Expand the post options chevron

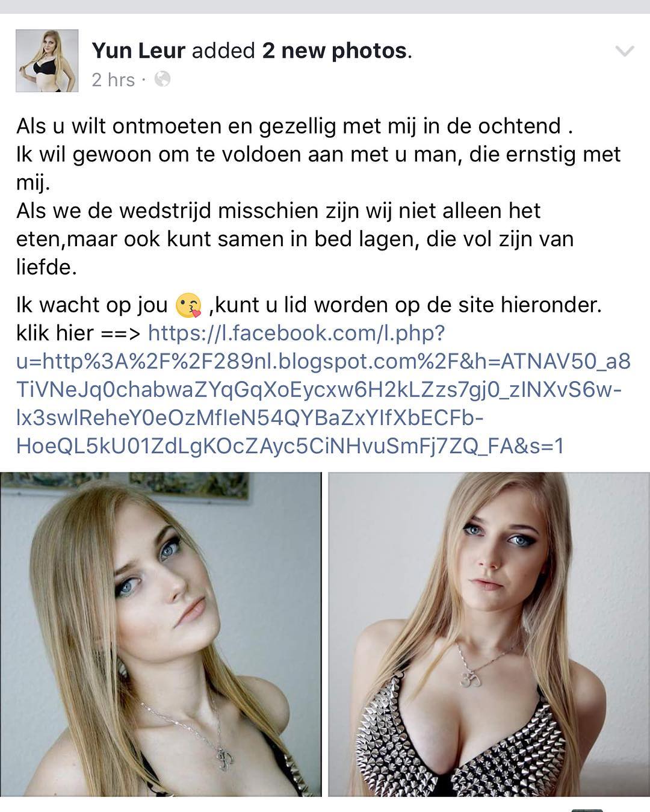point(625,52)
